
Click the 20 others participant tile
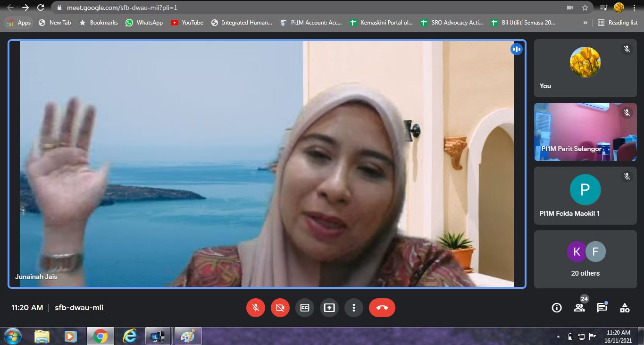pyautogui.click(x=585, y=259)
